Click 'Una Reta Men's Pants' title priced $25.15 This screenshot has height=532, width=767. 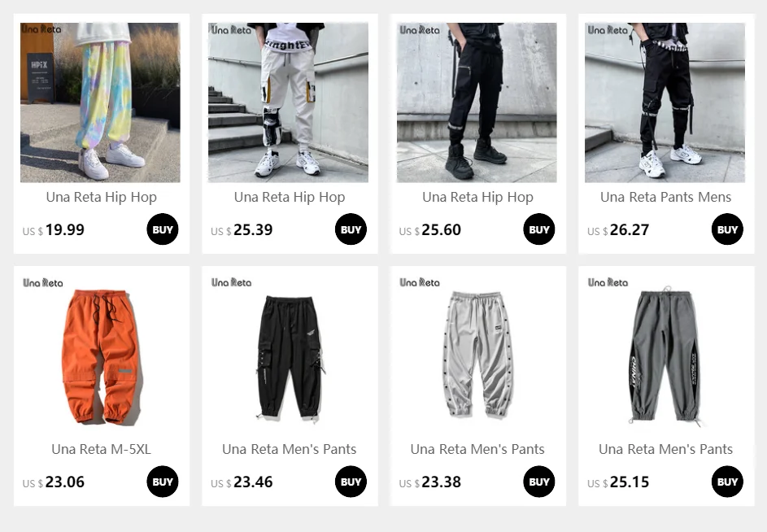666,449
